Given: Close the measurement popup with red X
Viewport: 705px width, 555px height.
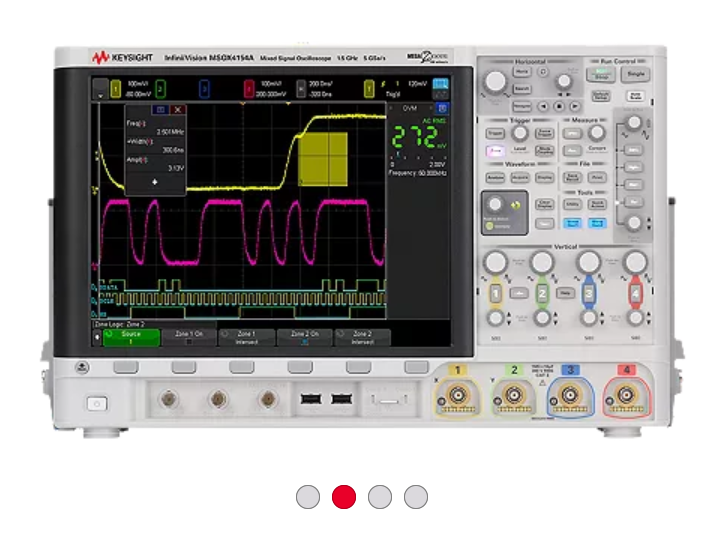Looking at the screenshot, I should click(178, 108).
